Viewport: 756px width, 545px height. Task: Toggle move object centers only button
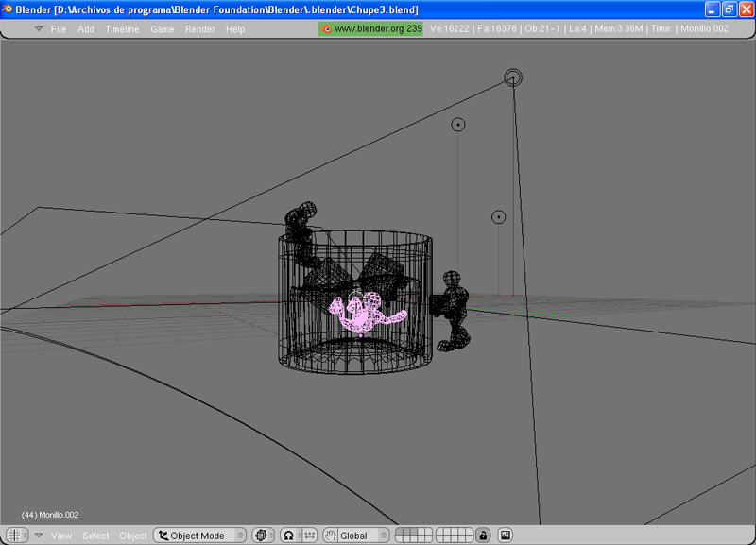click(x=310, y=536)
